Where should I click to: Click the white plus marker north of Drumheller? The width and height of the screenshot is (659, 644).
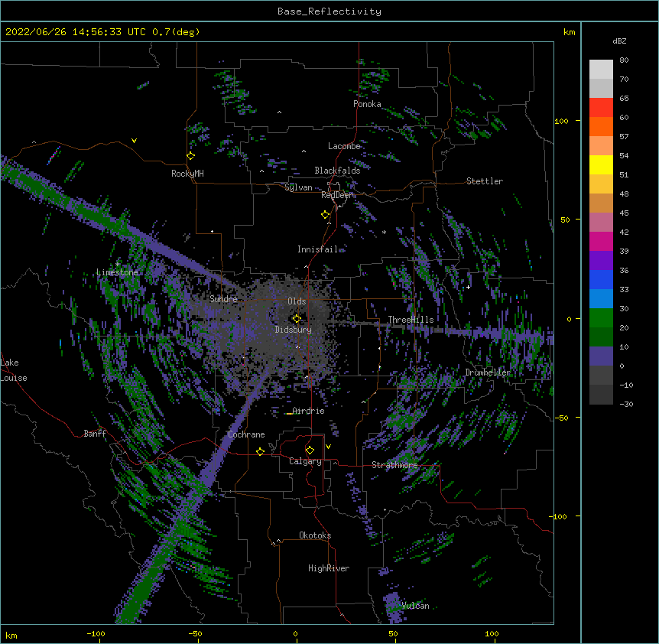[468, 287]
